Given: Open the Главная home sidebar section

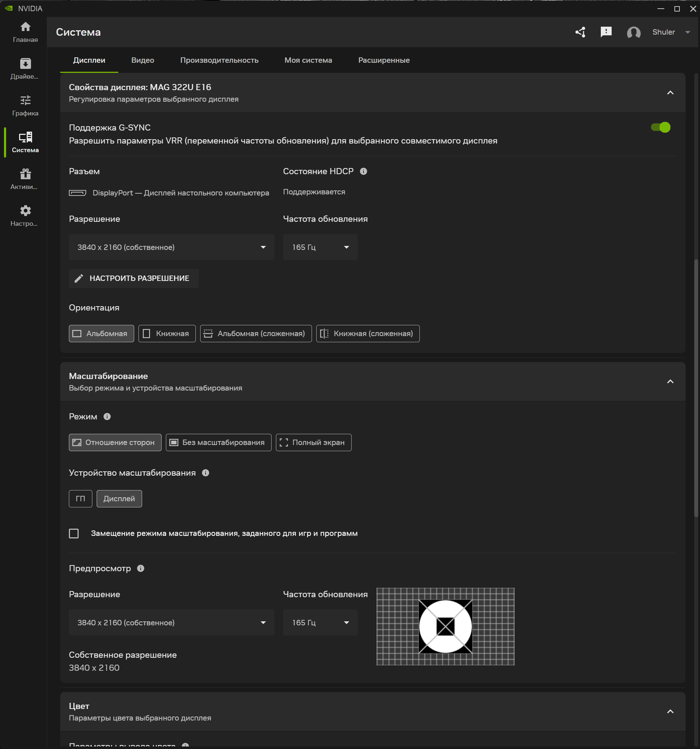Looking at the screenshot, I should [25, 32].
